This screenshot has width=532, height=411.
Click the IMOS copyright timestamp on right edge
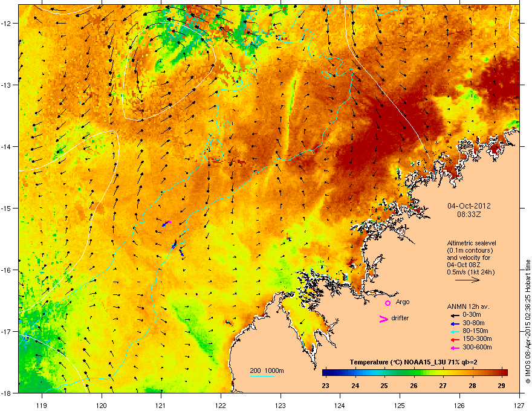point(528,322)
